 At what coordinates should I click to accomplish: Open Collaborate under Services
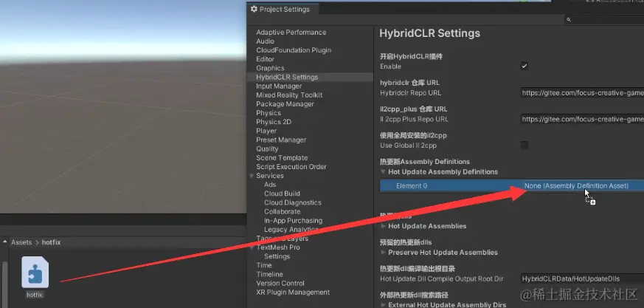(x=282, y=211)
